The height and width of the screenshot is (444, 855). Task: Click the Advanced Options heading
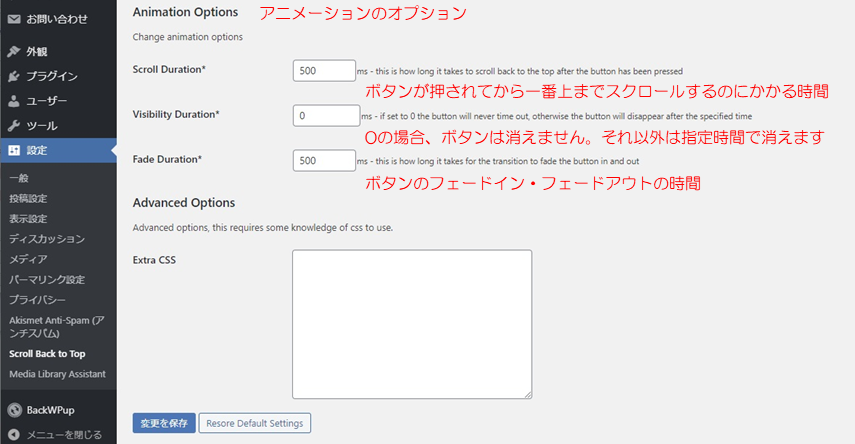point(184,203)
